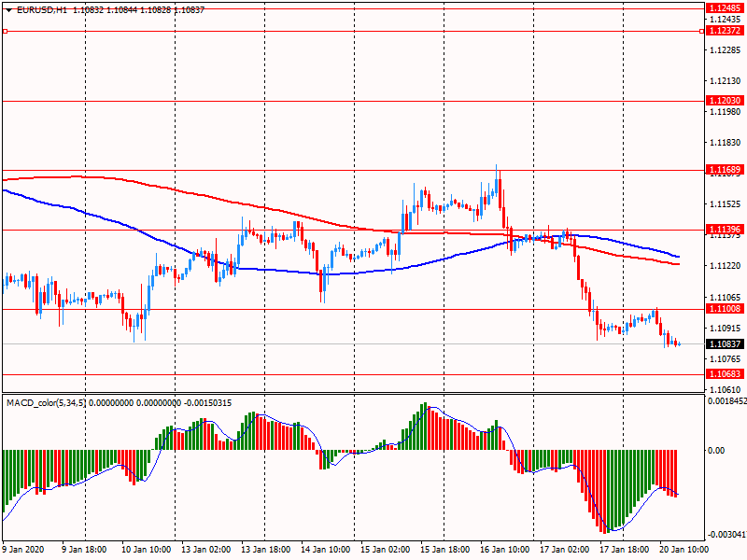747x560 pixels.
Task: Click the 1.11689 resistance price tag
Action: pyautogui.click(x=725, y=170)
